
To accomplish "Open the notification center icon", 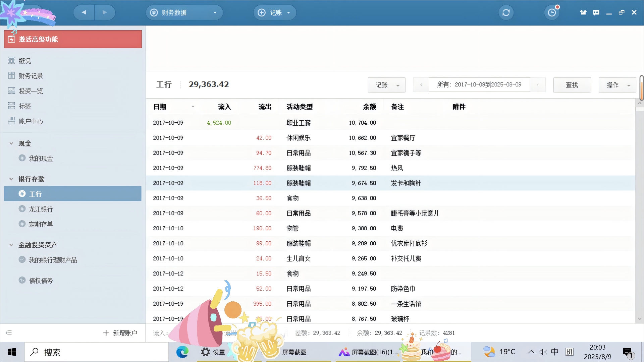I will (x=628, y=352).
